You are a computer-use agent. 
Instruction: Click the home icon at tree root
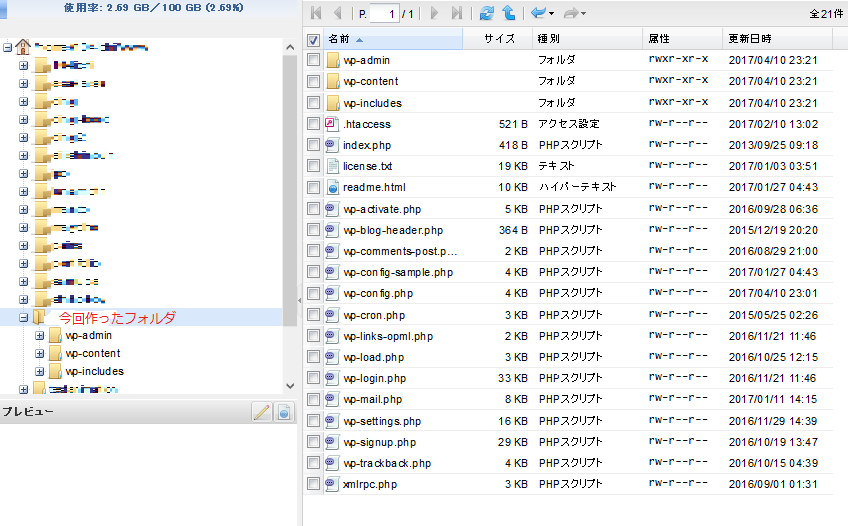pos(23,47)
